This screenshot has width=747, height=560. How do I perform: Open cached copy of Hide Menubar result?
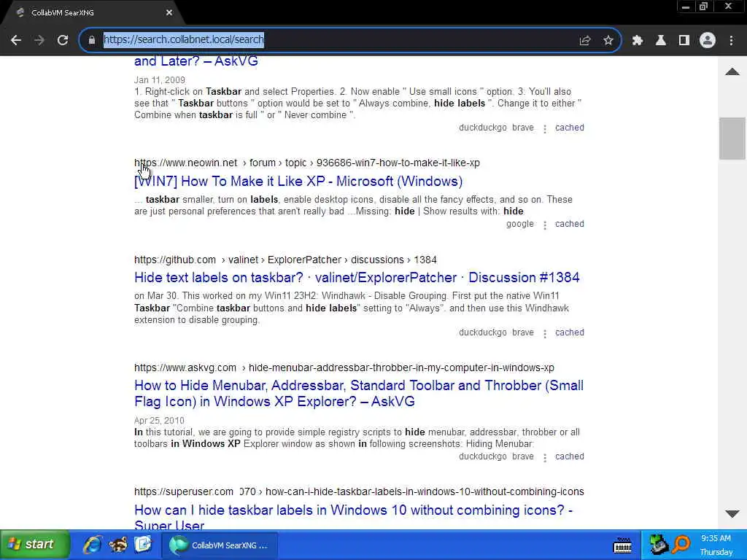[569, 456]
